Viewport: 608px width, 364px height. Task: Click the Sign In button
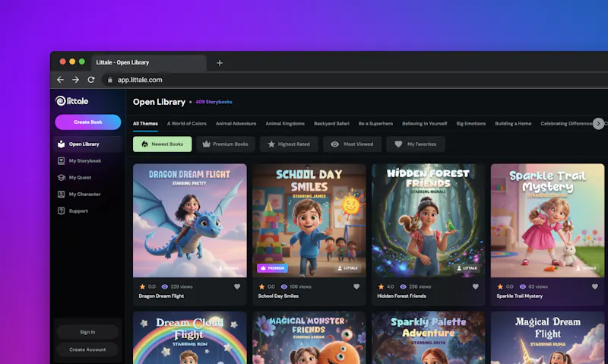(87, 332)
